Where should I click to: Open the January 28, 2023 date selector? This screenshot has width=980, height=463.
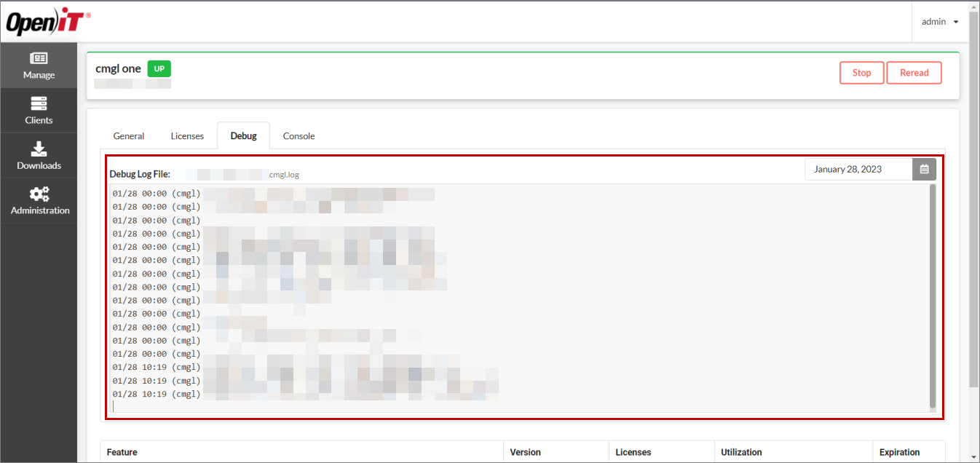pyautogui.click(x=858, y=169)
